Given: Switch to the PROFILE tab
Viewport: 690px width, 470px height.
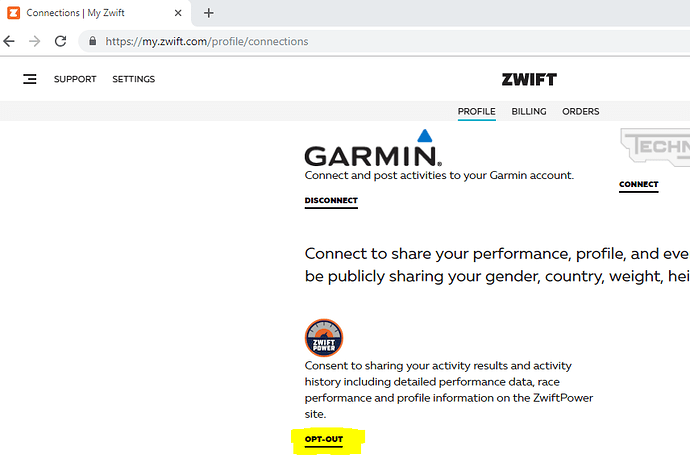Looking at the screenshot, I should coord(477,112).
